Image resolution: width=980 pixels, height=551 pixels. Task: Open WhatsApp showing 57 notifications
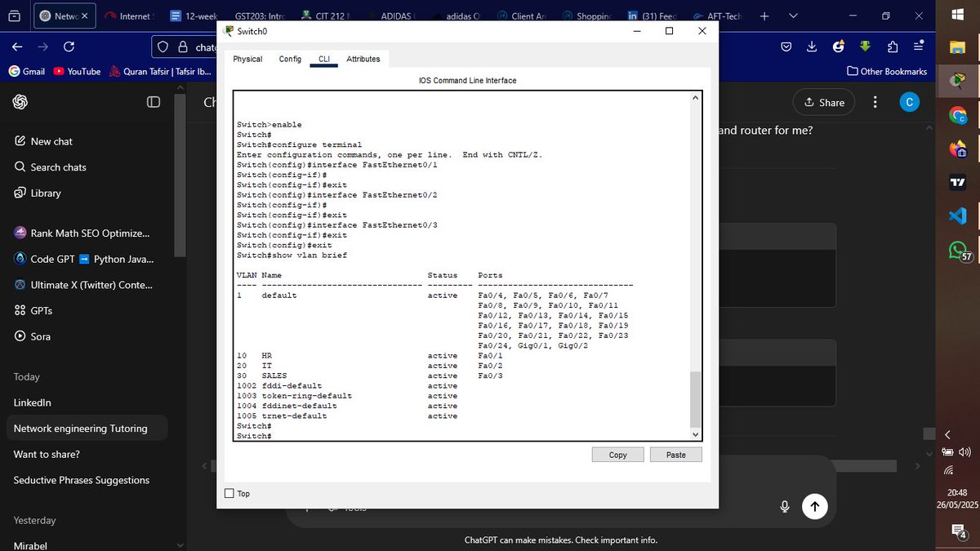tap(957, 251)
